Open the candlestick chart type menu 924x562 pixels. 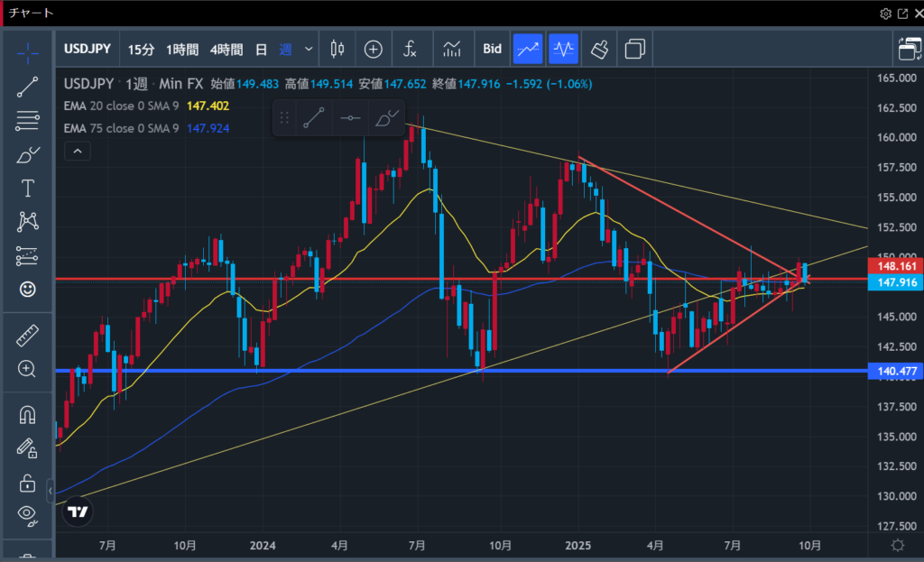pyautogui.click(x=337, y=49)
